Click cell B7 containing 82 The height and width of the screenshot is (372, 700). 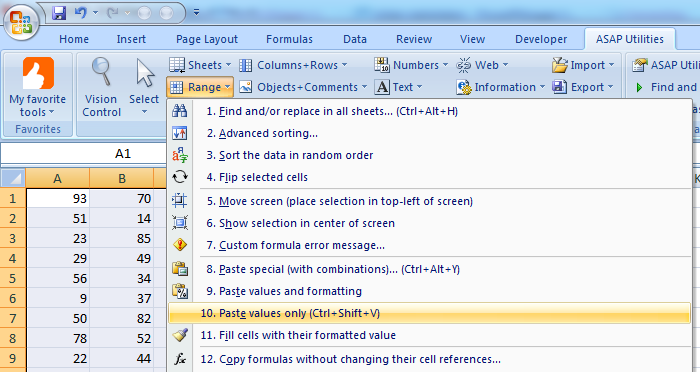pos(121,318)
